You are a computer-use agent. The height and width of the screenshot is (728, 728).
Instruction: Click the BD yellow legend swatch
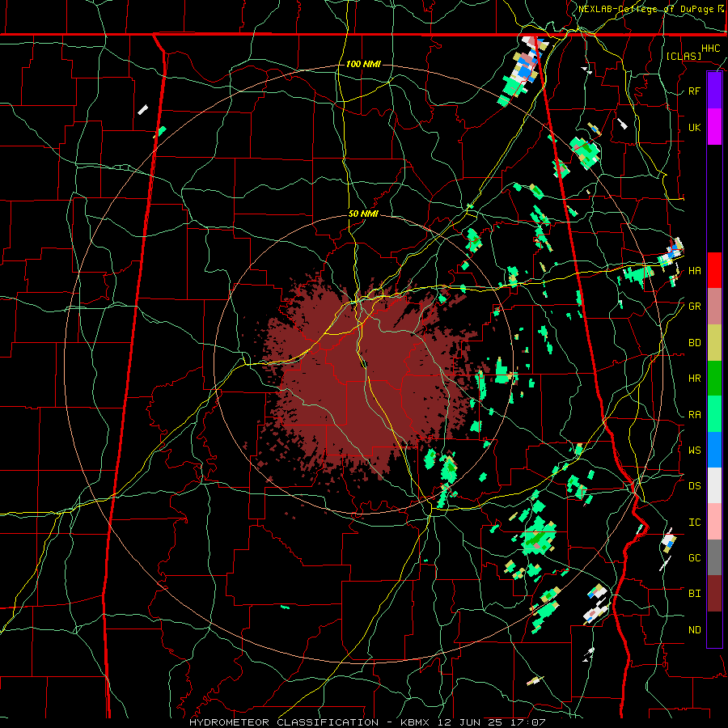(714, 343)
